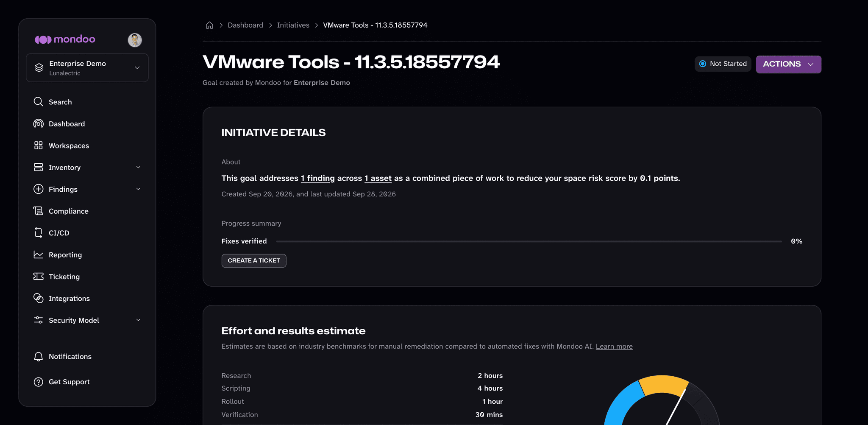Click the Not Started status badge
Screen dimensions: 868x425
point(723,64)
